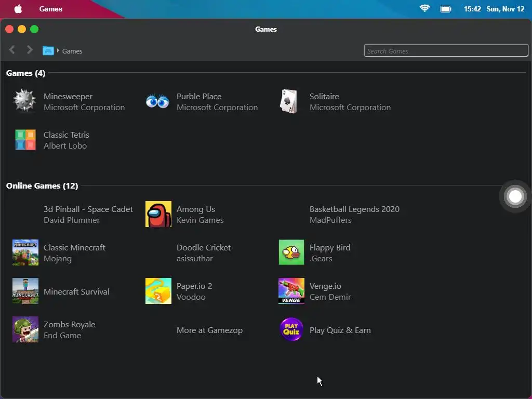
Task: Open the Venge.io gun icon
Action: [x=291, y=291]
